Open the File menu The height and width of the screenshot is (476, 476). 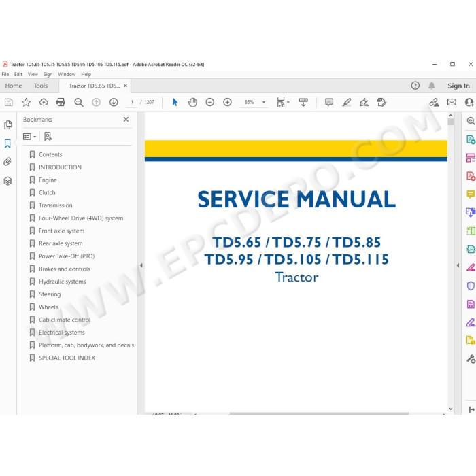[5, 74]
